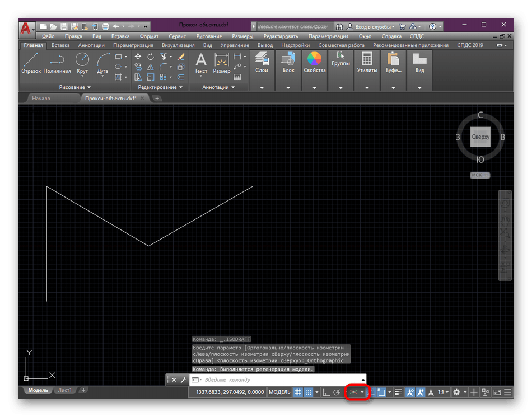This screenshot has width=532, height=417.
Task: Click the Erase tool icon
Action: click(x=181, y=57)
